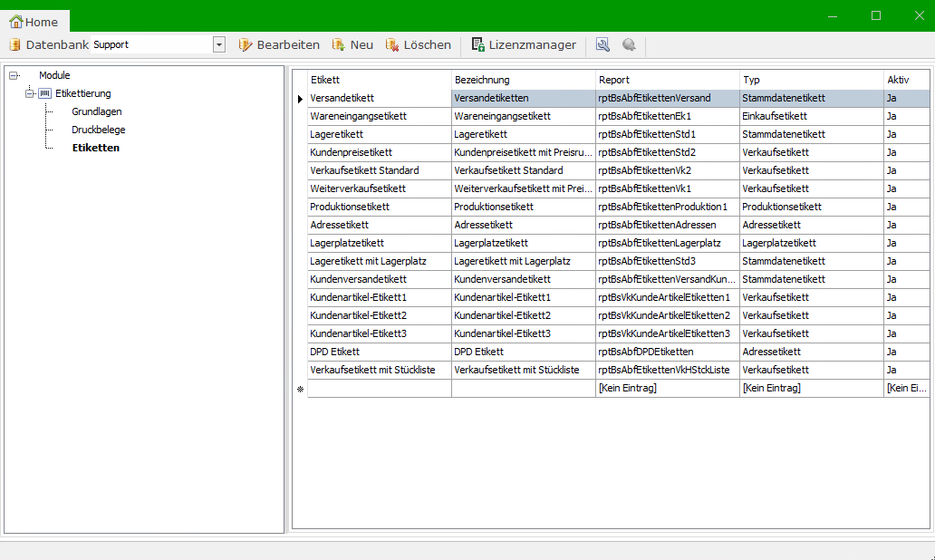Viewport: 935px width, 560px height.
Task: Open the Datenbank dropdown arrow
Action: [218, 44]
